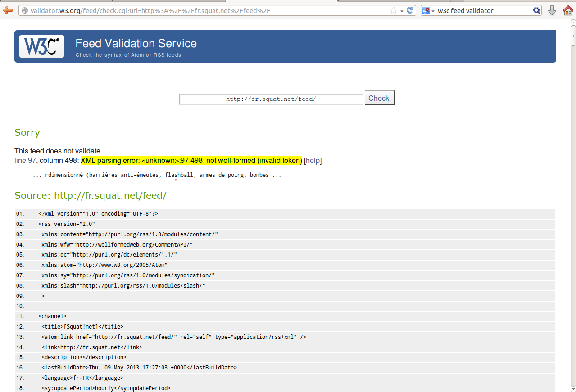576x392 pixels.
Task: Go to the browser home page icon
Action: click(568, 10)
